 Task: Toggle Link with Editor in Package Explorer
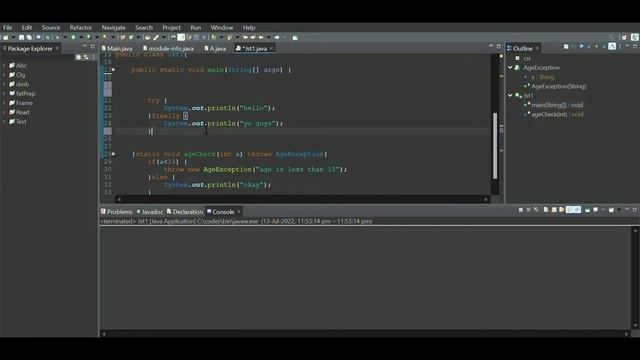coord(86,57)
